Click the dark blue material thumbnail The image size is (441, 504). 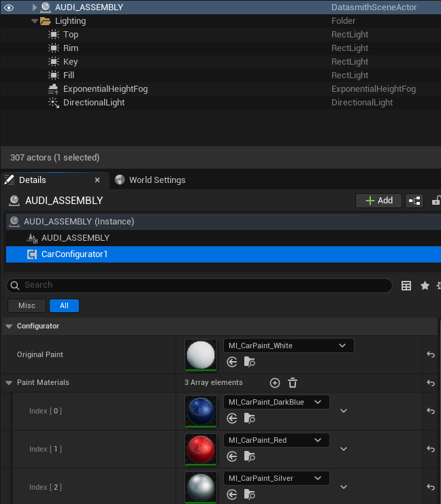(201, 411)
